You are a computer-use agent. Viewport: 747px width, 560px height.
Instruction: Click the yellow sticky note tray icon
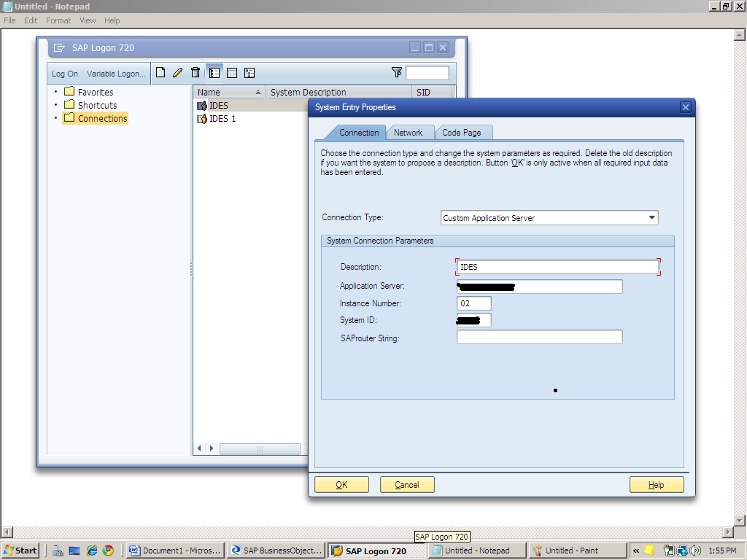point(649,551)
